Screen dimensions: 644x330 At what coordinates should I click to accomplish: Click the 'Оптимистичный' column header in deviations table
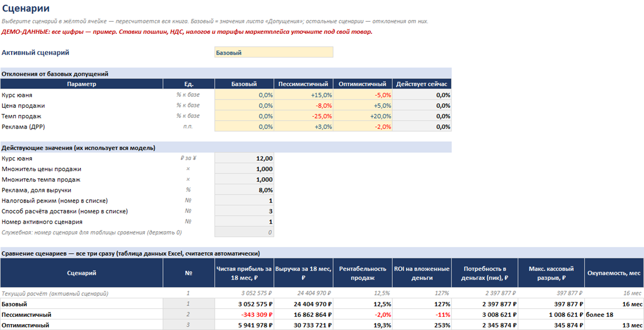[363, 84]
